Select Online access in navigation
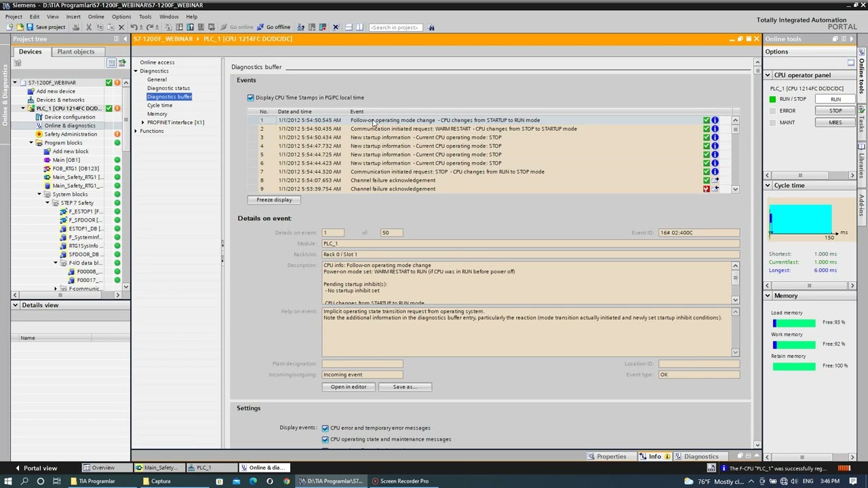Screen dimensions: 868x488 coord(157,62)
